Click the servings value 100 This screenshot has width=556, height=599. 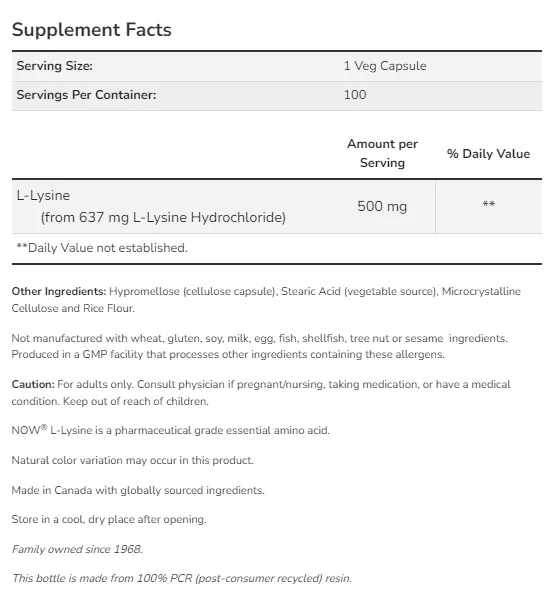[x=355, y=95]
